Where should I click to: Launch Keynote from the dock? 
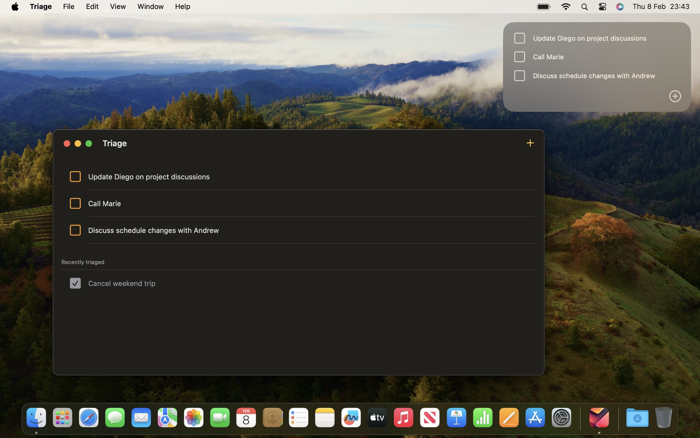coord(456,418)
